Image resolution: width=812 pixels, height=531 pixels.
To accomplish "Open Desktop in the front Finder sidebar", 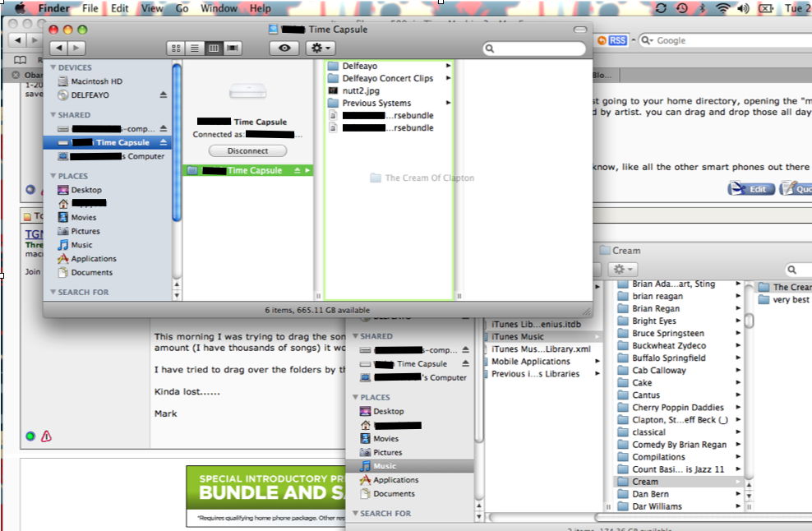I will [86, 190].
